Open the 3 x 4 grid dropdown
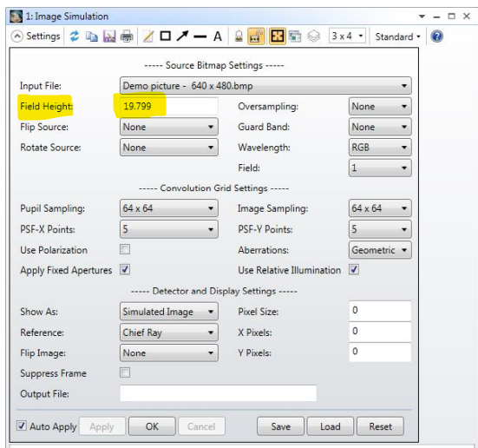Viewport: 478px width, 448px height. click(347, 36)
